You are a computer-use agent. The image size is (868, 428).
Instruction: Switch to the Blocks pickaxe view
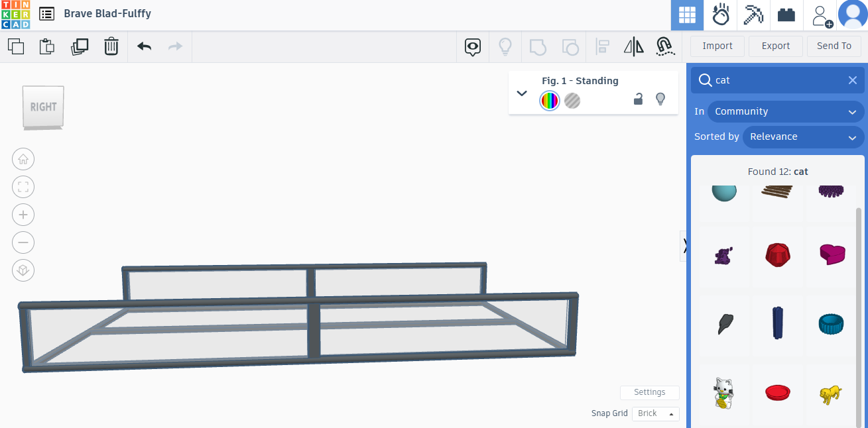(x=753, y=15)
